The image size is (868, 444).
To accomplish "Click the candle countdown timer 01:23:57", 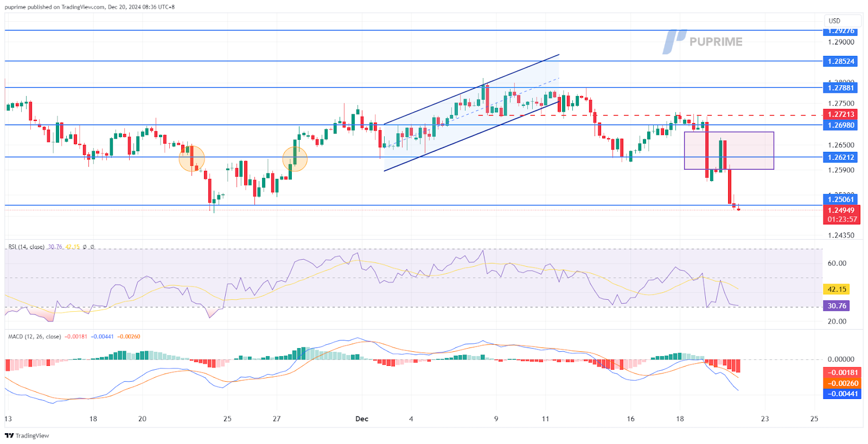I will [841, 220].
